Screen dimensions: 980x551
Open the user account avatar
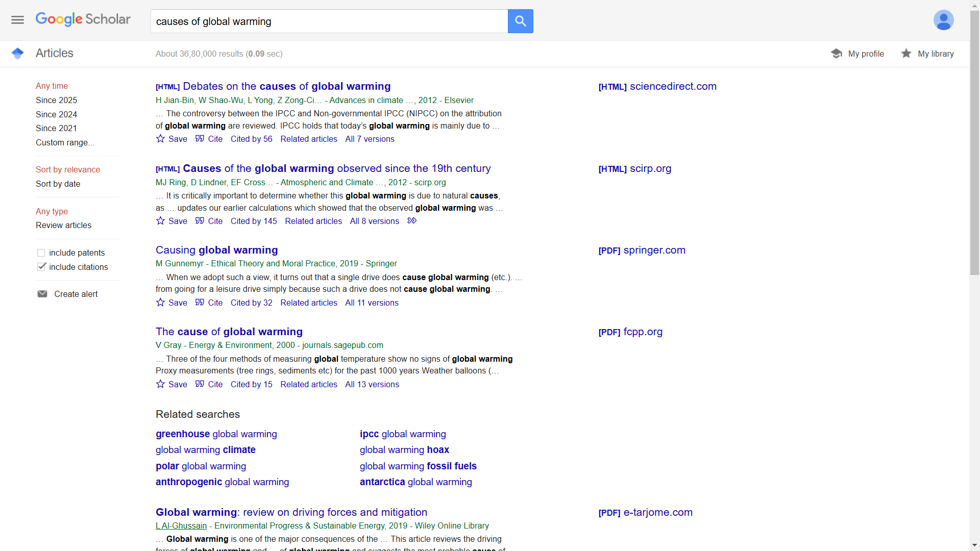pos(943,20)
